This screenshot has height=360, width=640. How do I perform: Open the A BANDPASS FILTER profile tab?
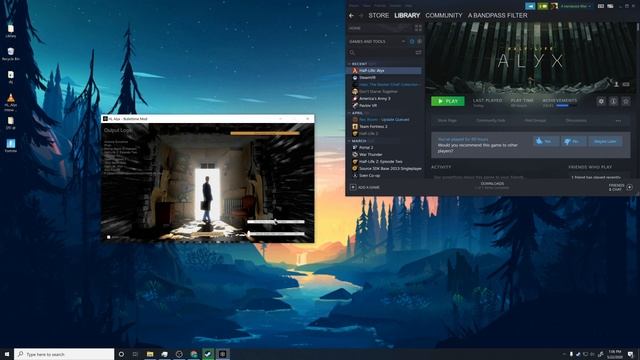point(498,16)
